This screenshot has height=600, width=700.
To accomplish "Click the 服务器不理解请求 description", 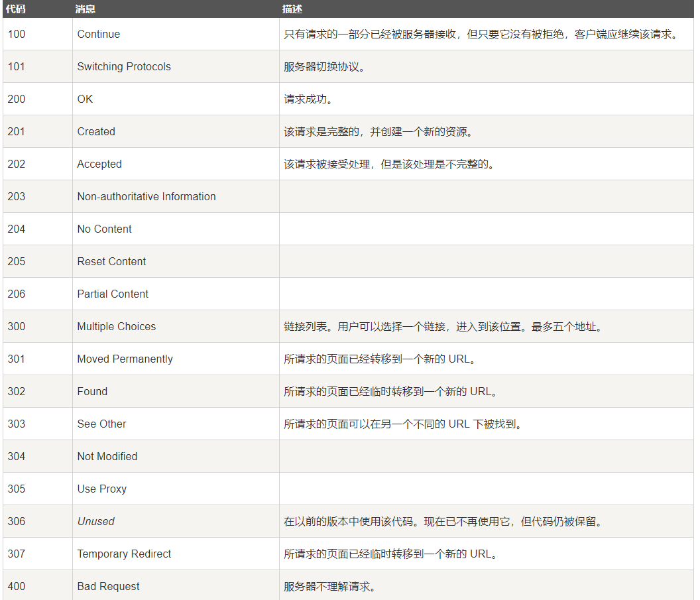I will (330, 587).
